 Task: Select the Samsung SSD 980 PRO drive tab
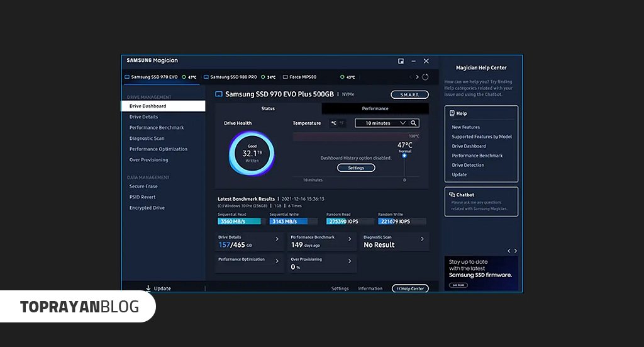pos(240,77)
